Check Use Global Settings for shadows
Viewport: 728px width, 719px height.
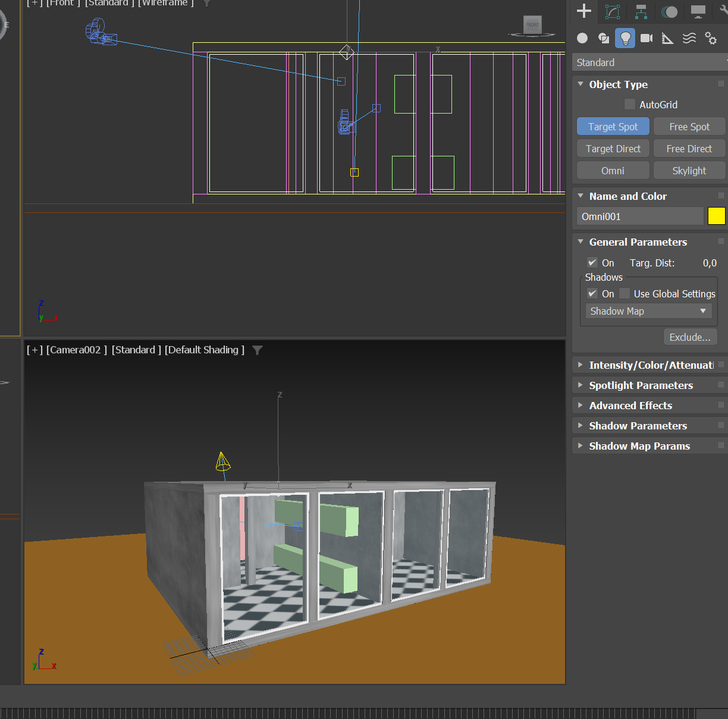click(x=625, y=294)
